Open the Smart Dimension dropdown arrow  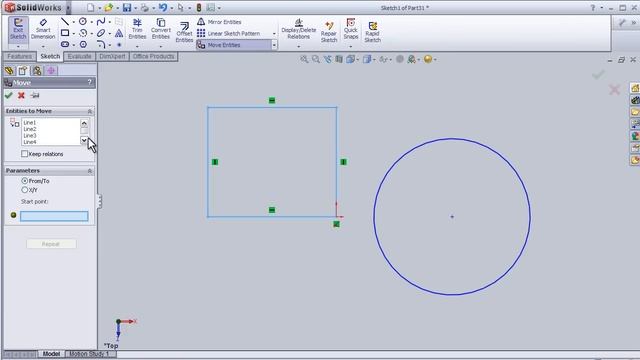point(43,47)
